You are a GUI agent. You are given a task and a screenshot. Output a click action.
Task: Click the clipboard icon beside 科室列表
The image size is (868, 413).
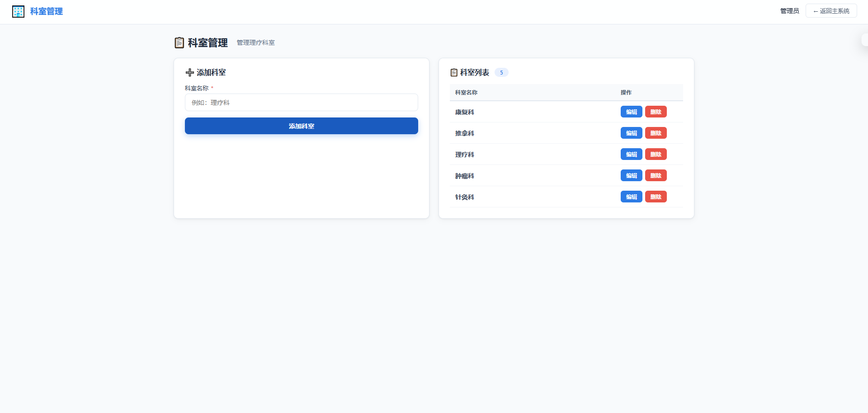(x=454, y=72)
